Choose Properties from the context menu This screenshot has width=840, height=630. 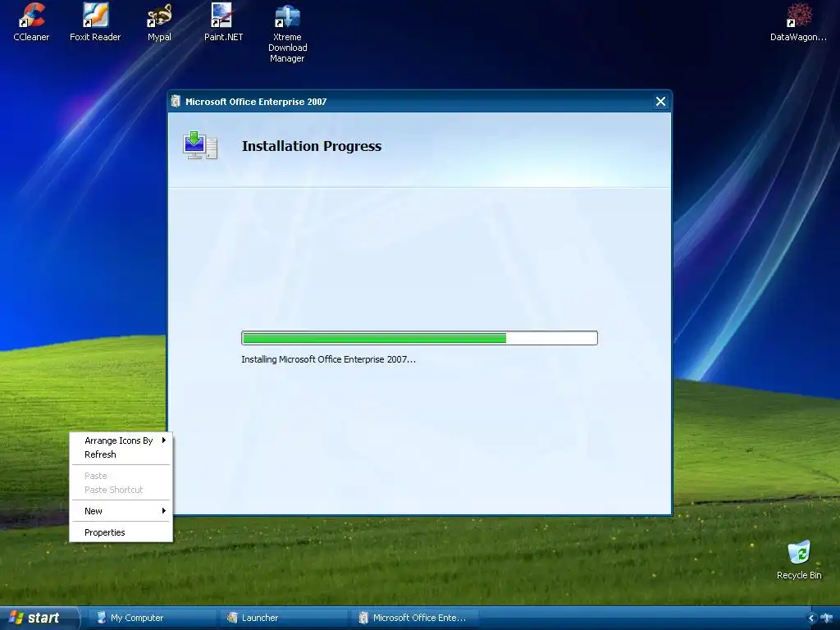coord(121,532)
